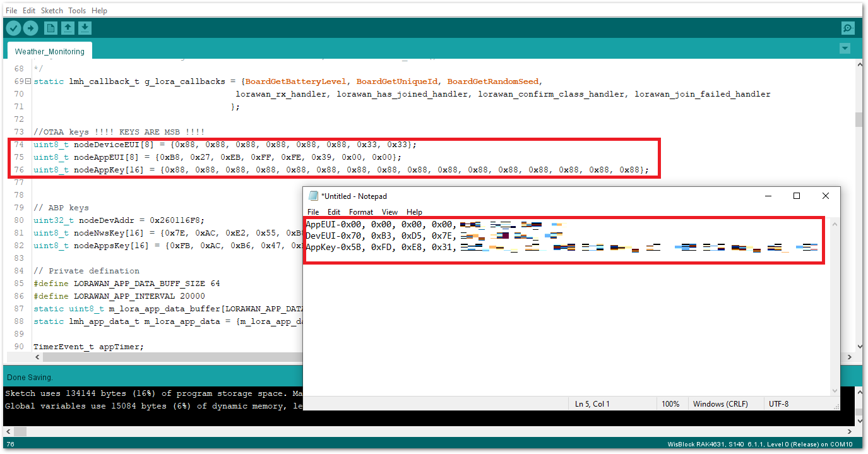Create a new sketch with New icon

tap(51, 28)
